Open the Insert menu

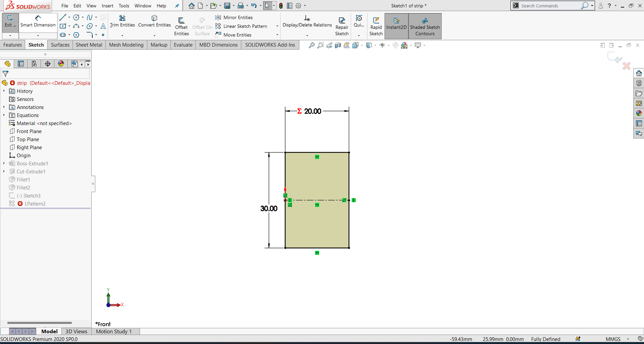tap(107, 6)
